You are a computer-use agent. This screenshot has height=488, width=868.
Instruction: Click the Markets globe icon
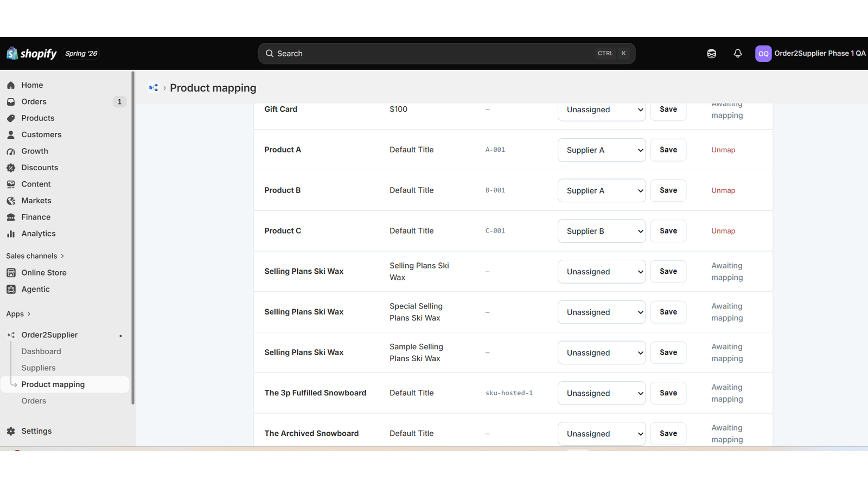pyautogui.click(x=11, y=201)
